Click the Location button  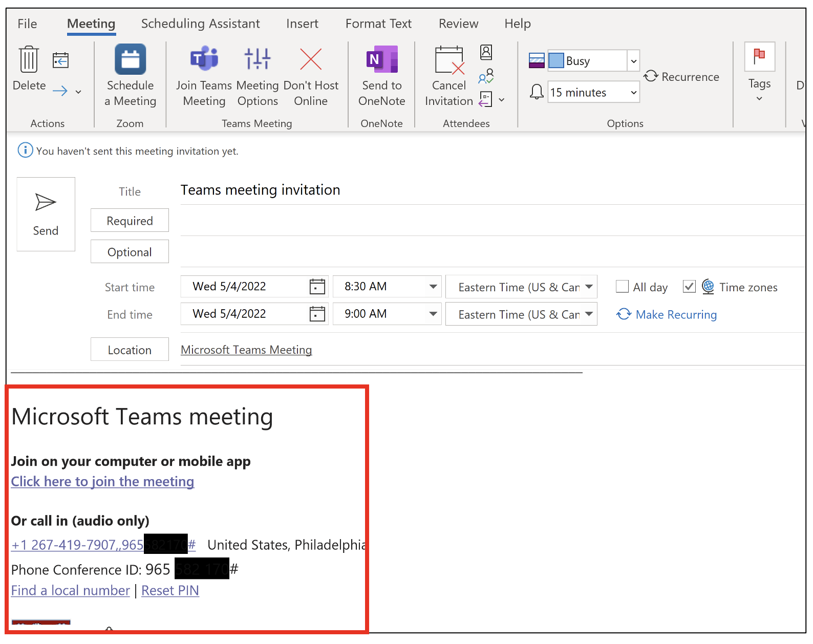[x=130, y=350]
